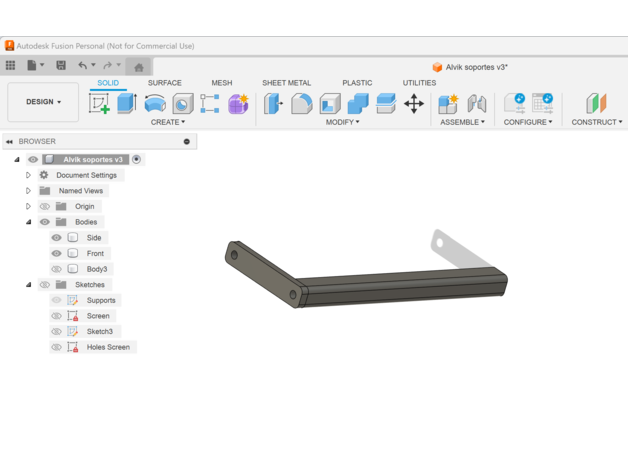The width and height of the screenshot is (628, 472).
Task: Select the Fillet tool icon
Action: click(301, 103)
